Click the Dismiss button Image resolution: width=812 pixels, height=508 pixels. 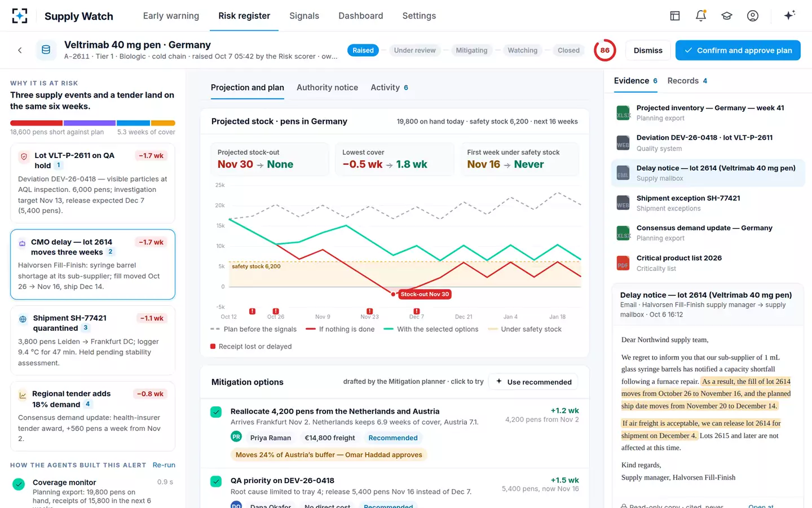pos(648,50)
